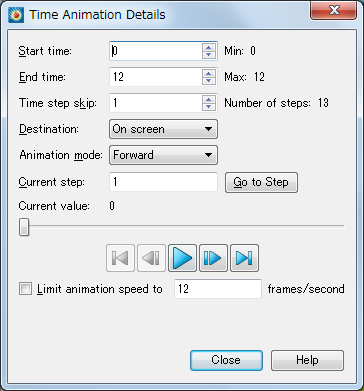364x391 pixels.
Task: Open the Help button
Action: tap(307, 360)
